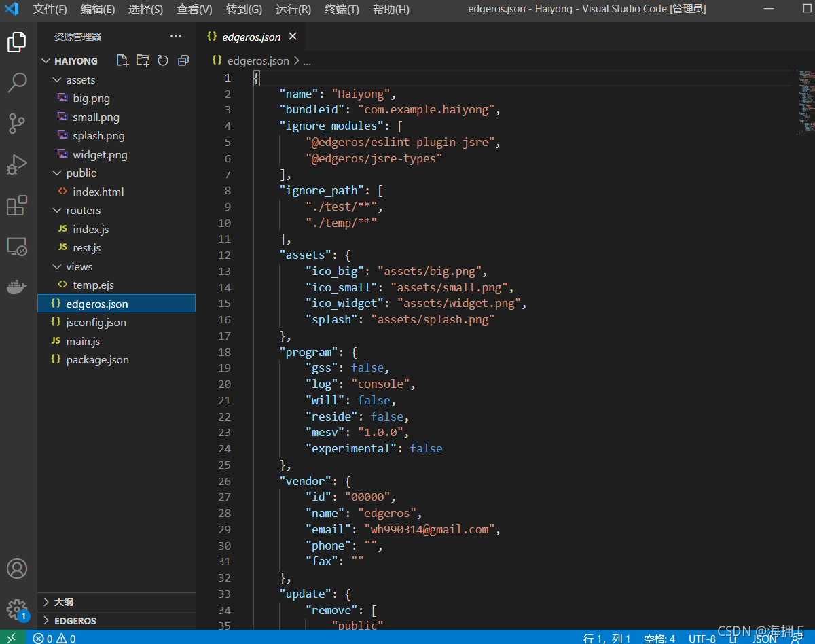Click the New File icon in explorer
Image resolution: width=815 pixels, height=644 pixels.
pos(122,60)
